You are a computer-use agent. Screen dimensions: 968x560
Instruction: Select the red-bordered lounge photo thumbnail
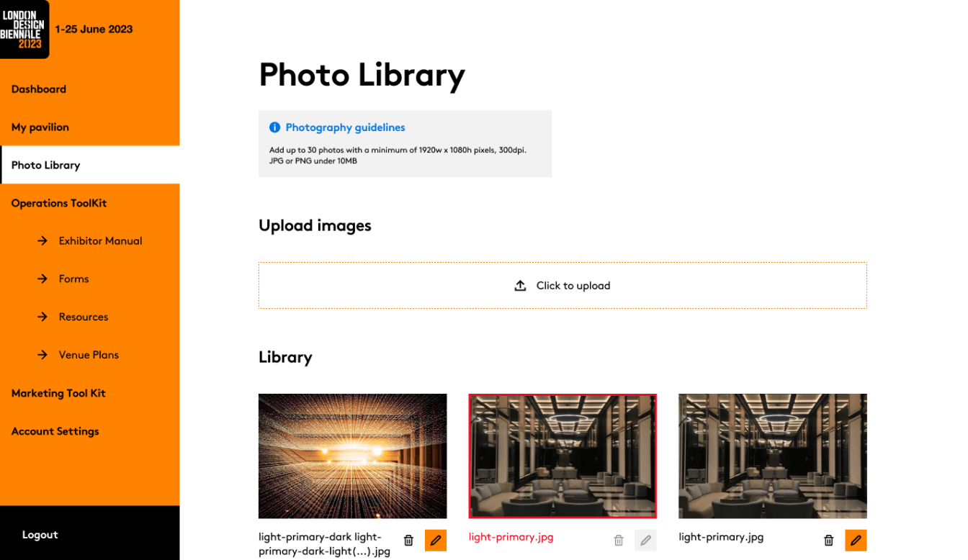coord(563,456)
